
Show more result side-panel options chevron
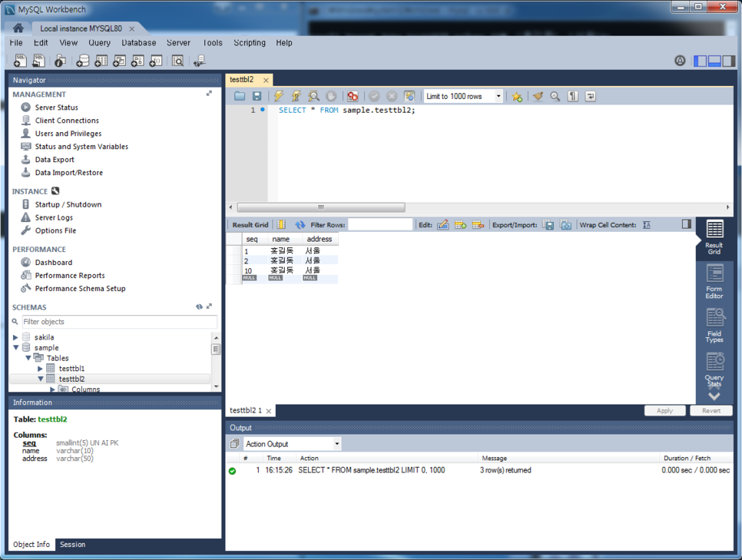coord(714,396)
